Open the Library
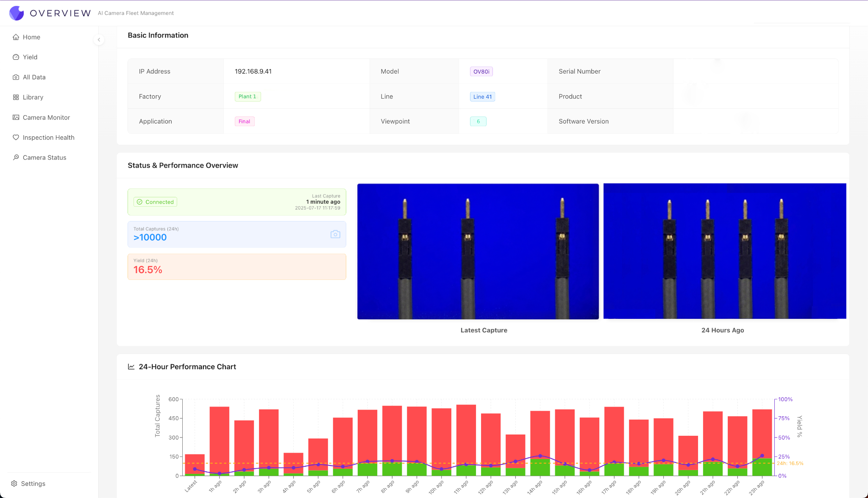Viewport: 868px width, 498px height. [x=33, y=97]
